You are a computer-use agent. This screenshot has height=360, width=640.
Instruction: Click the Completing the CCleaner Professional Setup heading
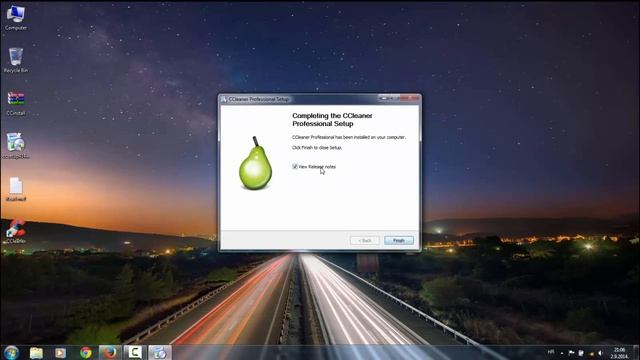[332, 120]
